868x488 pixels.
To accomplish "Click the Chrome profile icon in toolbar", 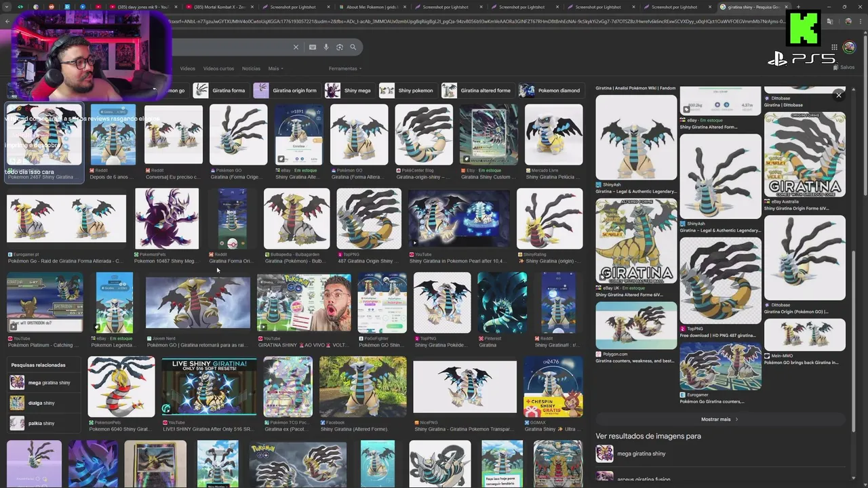I will (848, 21).
